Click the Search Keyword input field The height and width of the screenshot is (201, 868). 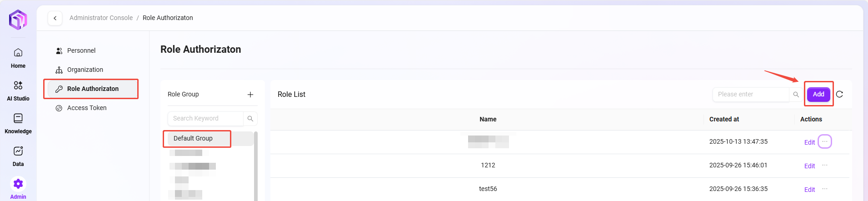coord(206,119)
